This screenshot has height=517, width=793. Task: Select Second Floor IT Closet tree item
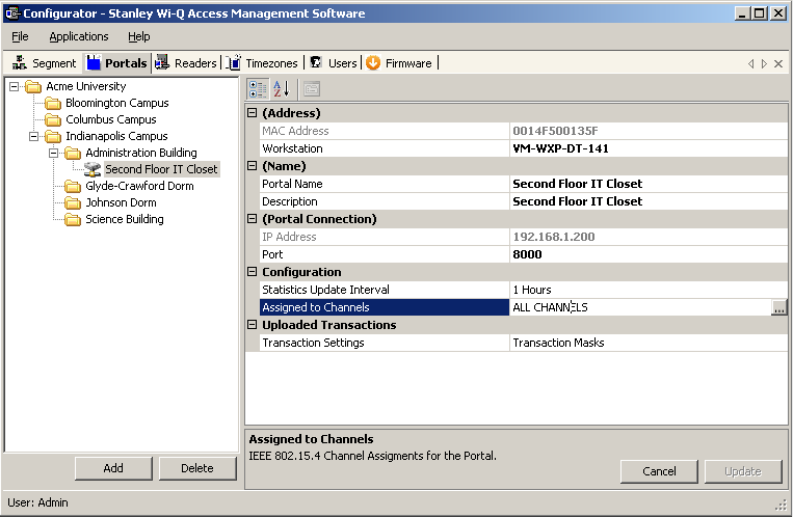(161, 169)
